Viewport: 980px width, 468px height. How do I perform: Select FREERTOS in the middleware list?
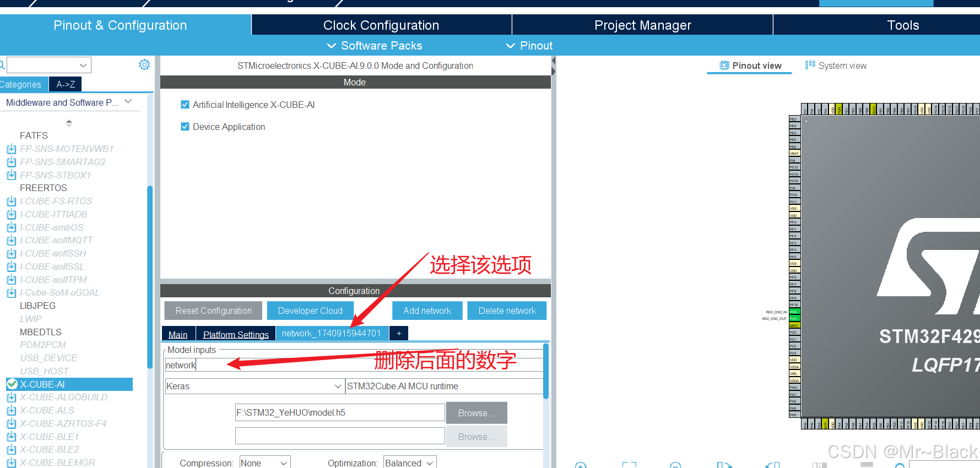(x=44, y=188)
